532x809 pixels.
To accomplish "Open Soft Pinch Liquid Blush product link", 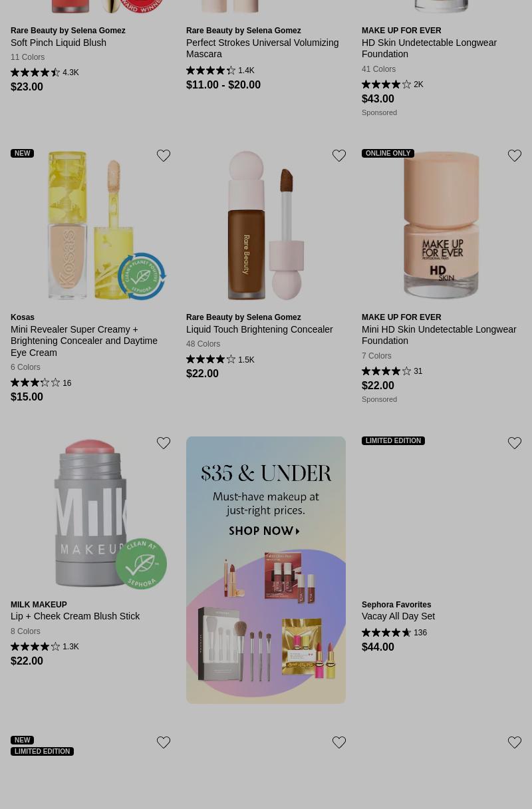I will tap(59, 43).
